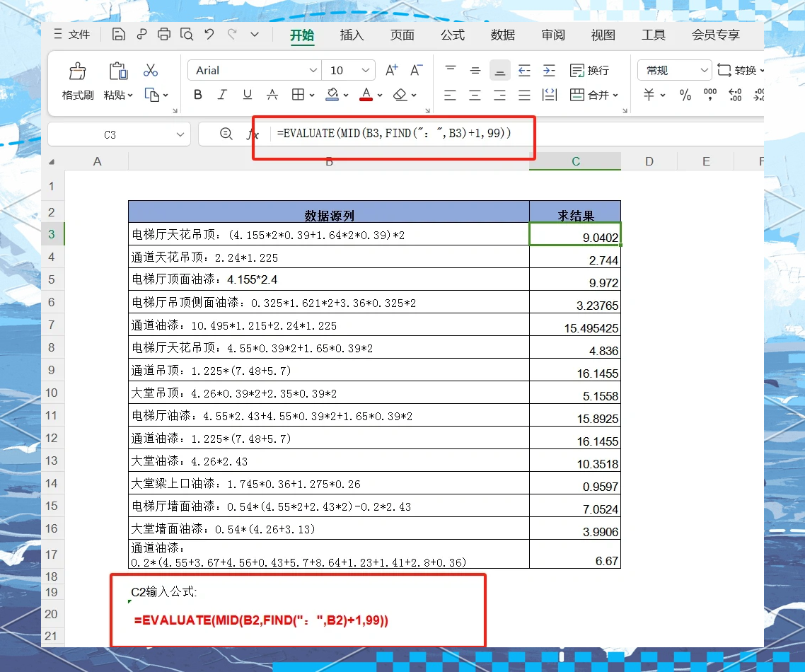Screen dimensions: 805x672
Task: Click into the formula bar text
Action: pyautogui.click(x=394, y=134)
